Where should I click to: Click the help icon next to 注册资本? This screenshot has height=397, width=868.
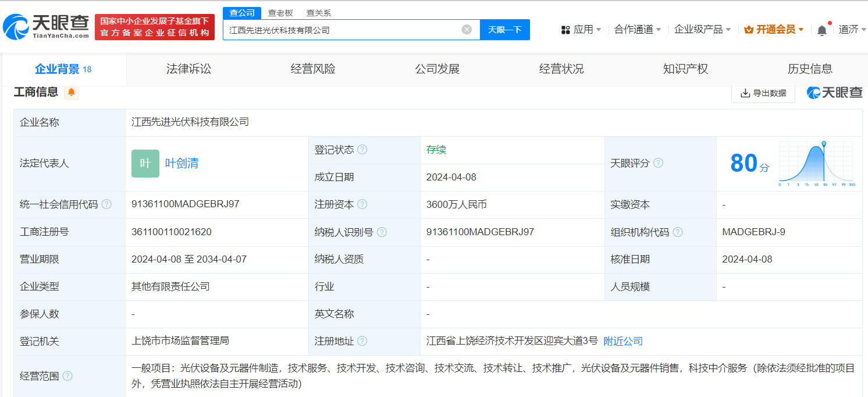tap(362, 204)
